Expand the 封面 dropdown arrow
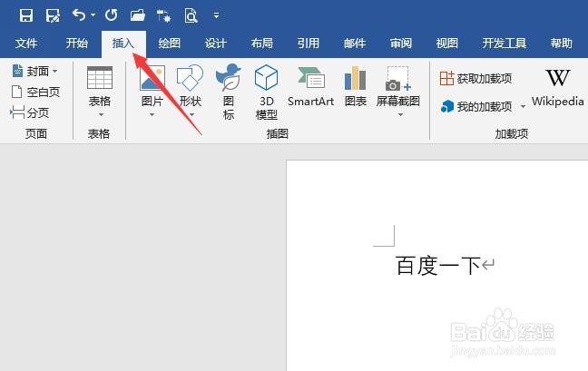The height and width of the screenshot is (371, 588). pos(55,71)
